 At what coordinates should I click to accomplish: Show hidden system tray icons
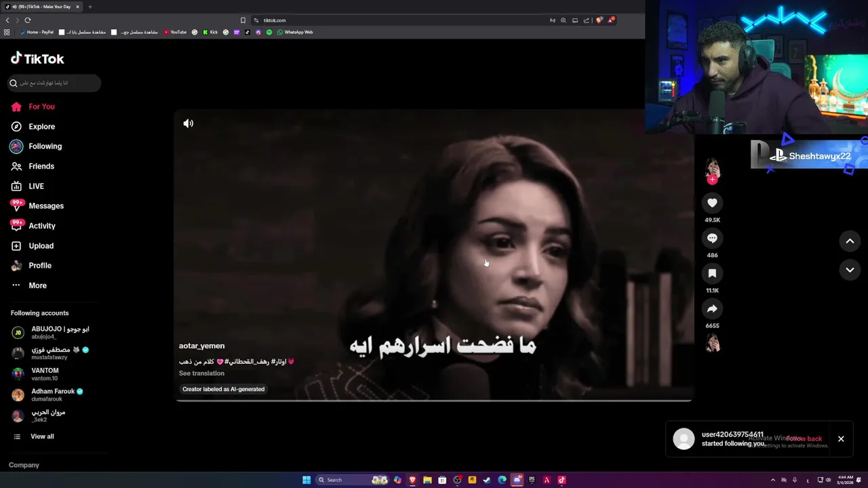coord(772,480)
